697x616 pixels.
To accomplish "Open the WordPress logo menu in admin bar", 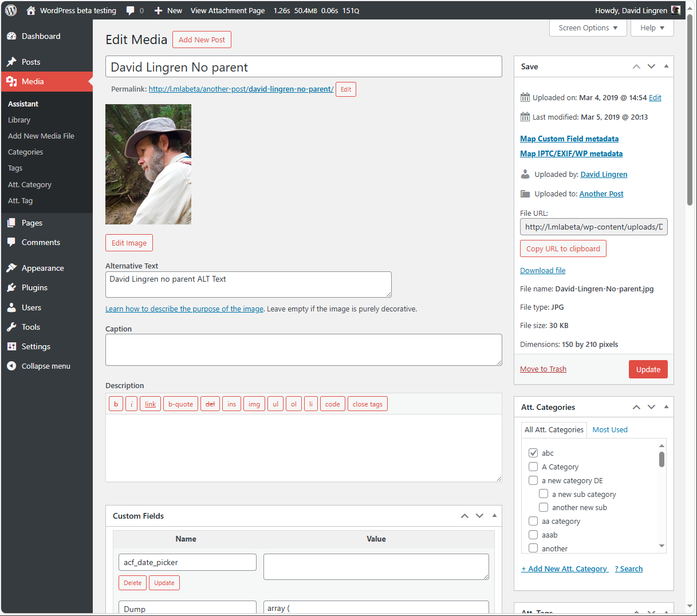I will [x=10, y=10].
